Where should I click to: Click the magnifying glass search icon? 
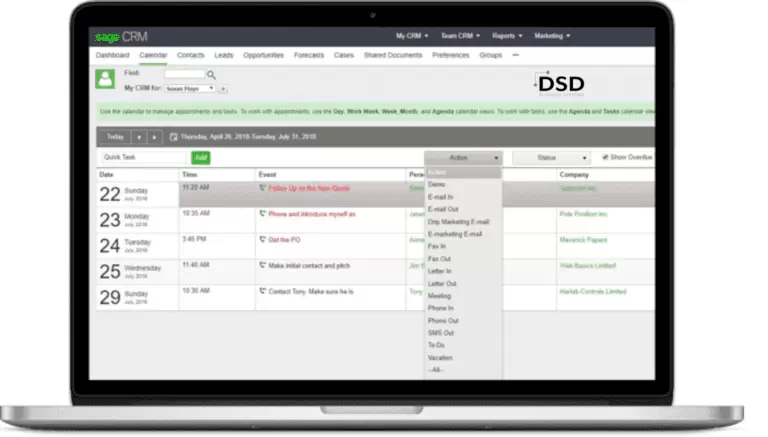pos(211,74)
